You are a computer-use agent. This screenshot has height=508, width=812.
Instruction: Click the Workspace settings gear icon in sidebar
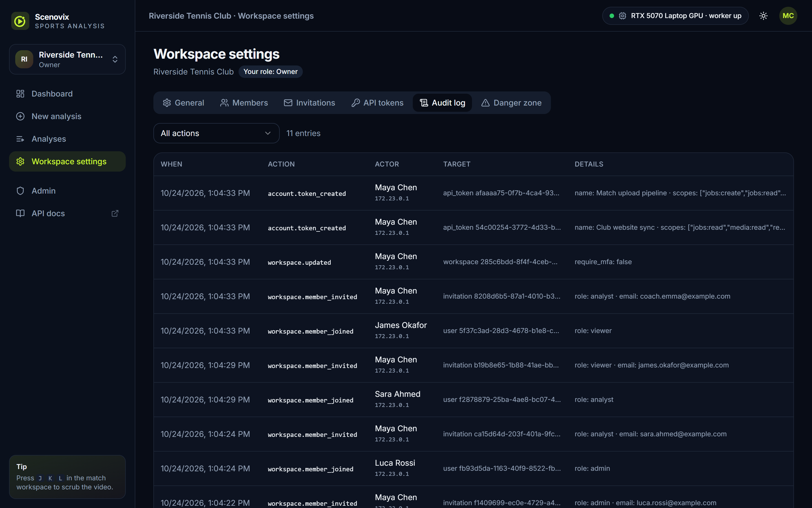tap(20, 162)
